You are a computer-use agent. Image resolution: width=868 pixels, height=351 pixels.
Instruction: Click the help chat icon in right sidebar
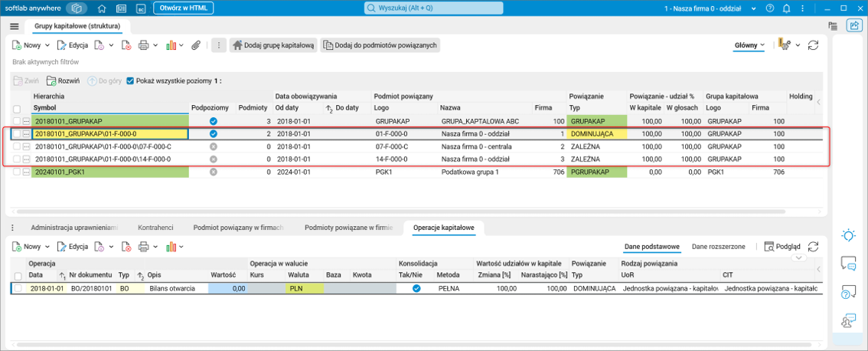(848, 292)
